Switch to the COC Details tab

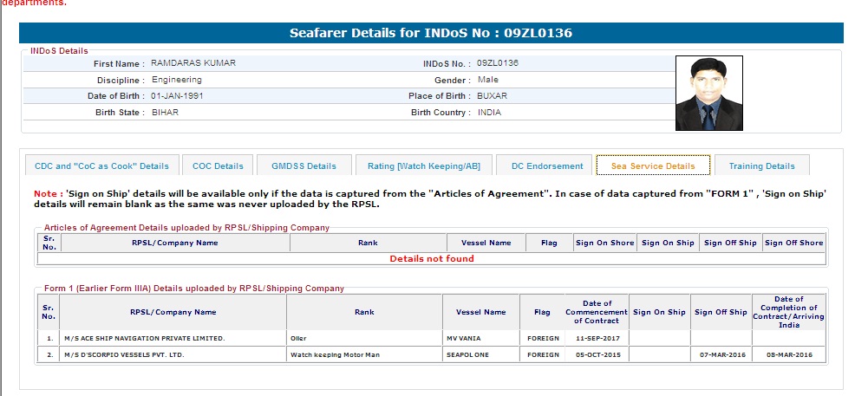click(x=218, y=166)
